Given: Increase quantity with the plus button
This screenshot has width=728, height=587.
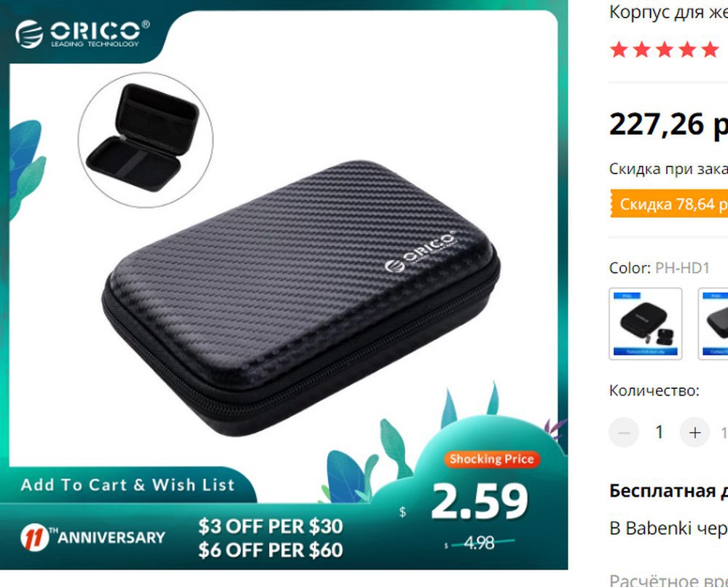Looking at the screenshot, I should pos(694,433).
